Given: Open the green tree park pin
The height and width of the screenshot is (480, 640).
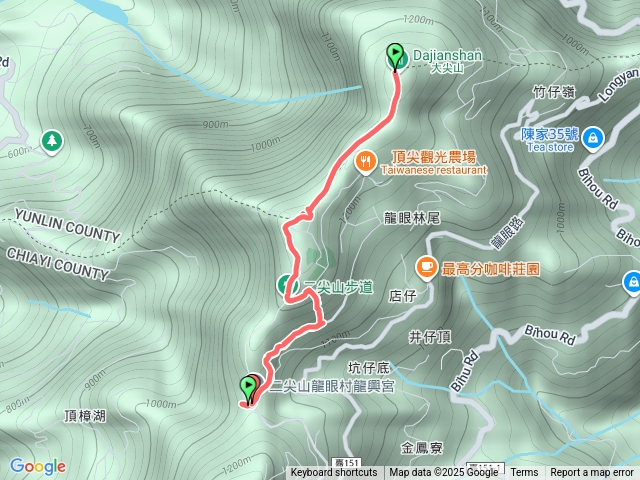Looking at the screenshot, I should (52, 142).
